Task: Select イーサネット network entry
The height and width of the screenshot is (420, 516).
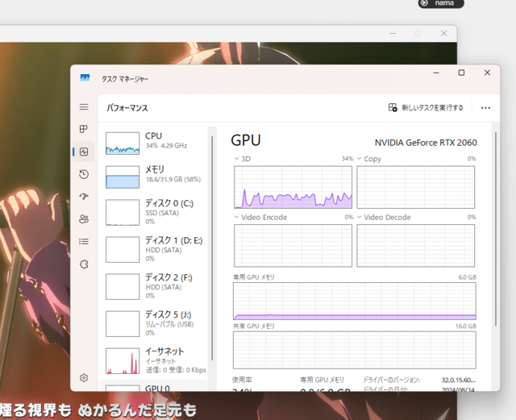Action: [x=153, y=360]
